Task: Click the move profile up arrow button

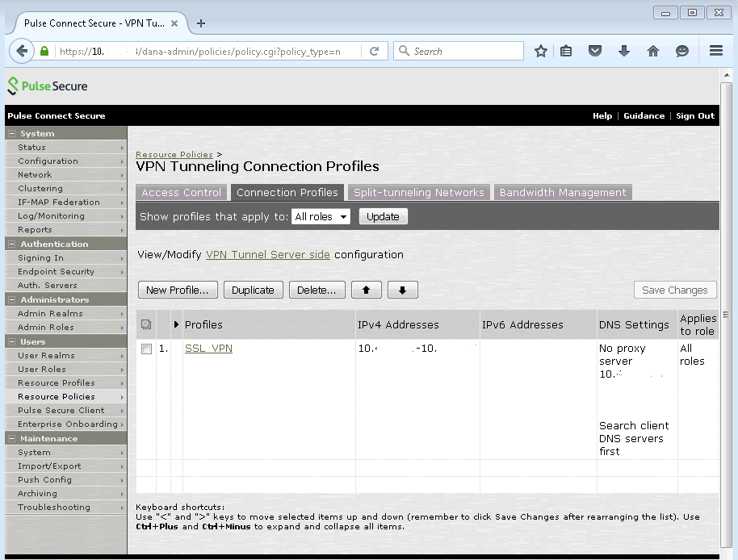Action: (366, 290)
